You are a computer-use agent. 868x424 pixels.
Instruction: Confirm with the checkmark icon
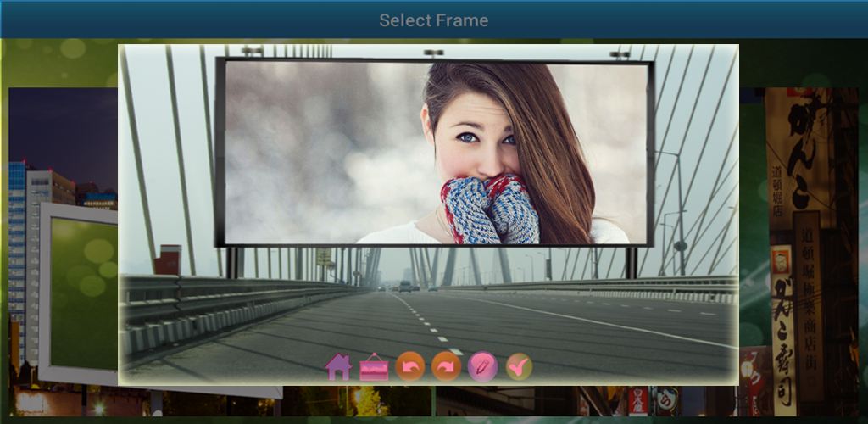tap(519, 366)
